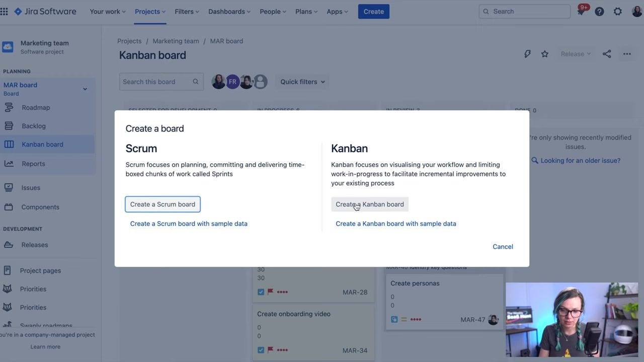This screenshot has height=362, width=644.
Task: Open the app switcher grid icon
Action: click(4, 11)
